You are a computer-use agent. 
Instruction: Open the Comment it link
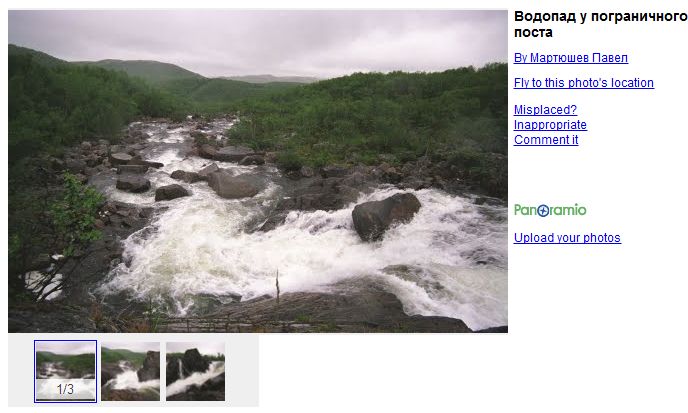click(x=546, y=140)
